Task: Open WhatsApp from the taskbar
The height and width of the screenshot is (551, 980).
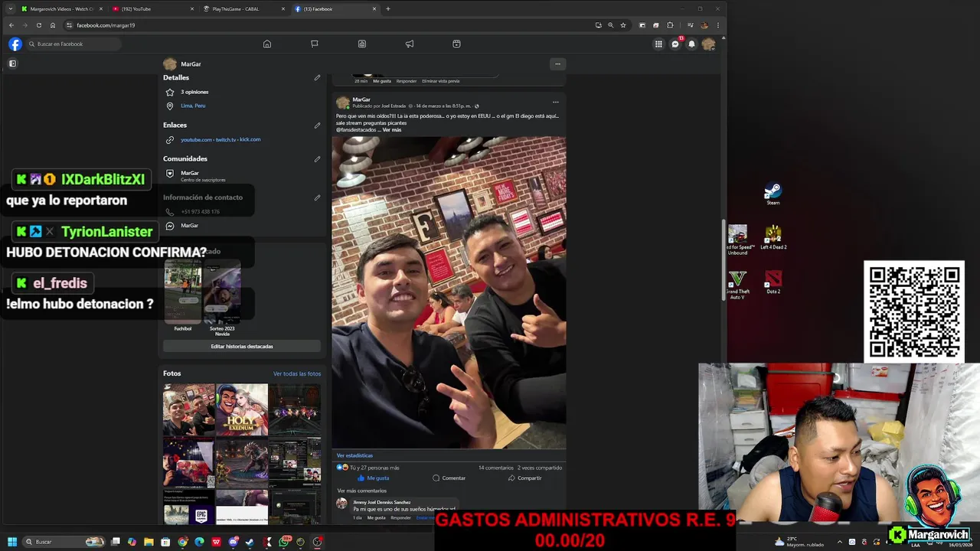Action: click(284, 542)
